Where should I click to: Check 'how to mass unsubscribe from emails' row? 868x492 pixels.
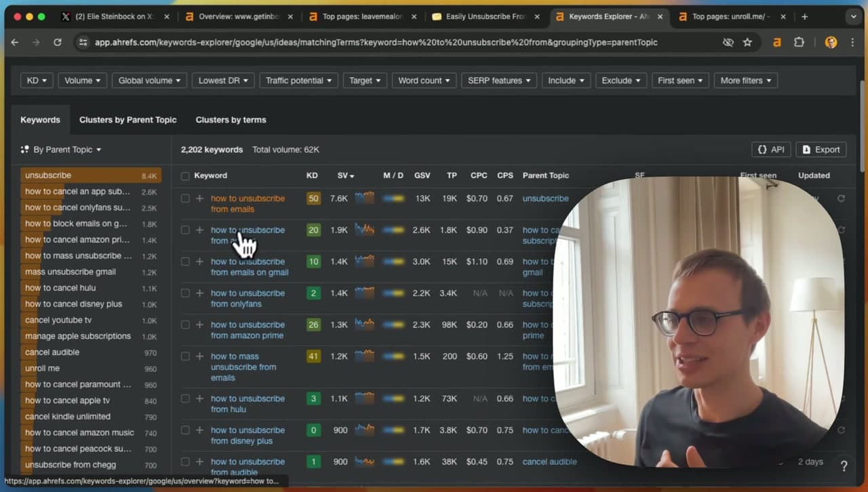point(185,356)
